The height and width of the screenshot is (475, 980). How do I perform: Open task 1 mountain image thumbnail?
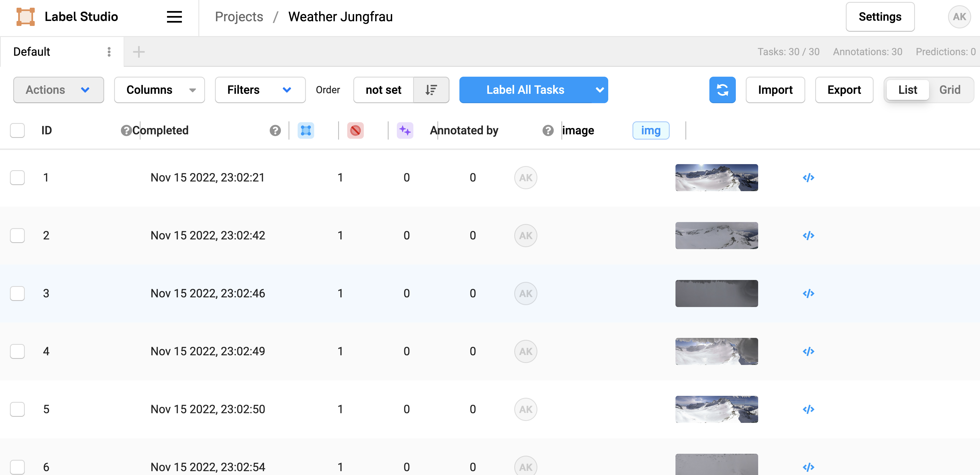click(x=717, y=178)
